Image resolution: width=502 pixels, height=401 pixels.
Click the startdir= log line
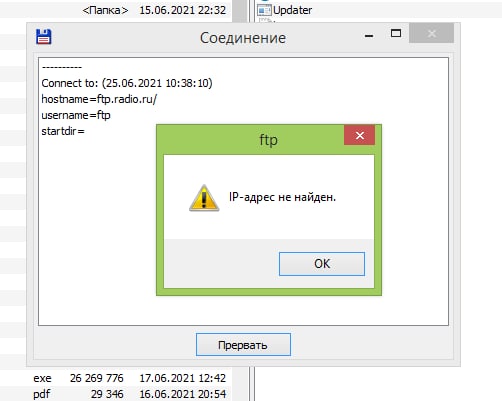click(63, 131)
